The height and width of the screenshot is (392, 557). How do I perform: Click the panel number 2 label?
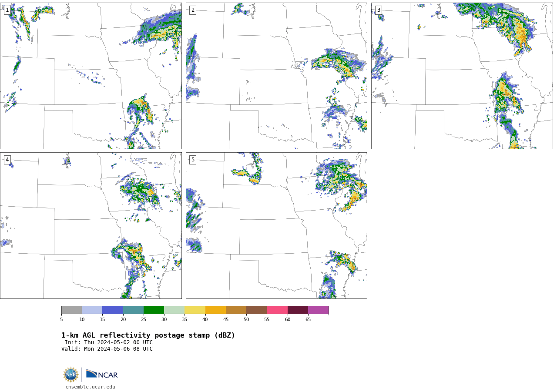pyautogui.click(x=193, y=10)
